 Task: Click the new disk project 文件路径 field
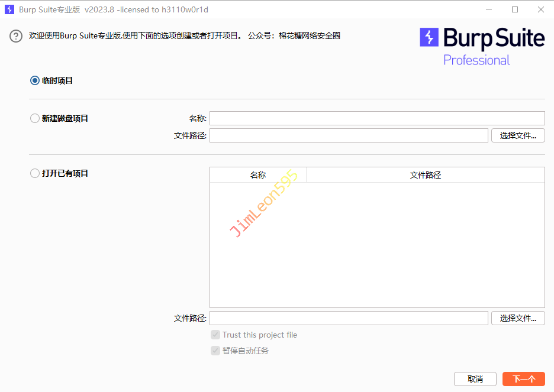click(x=348, y=135)
